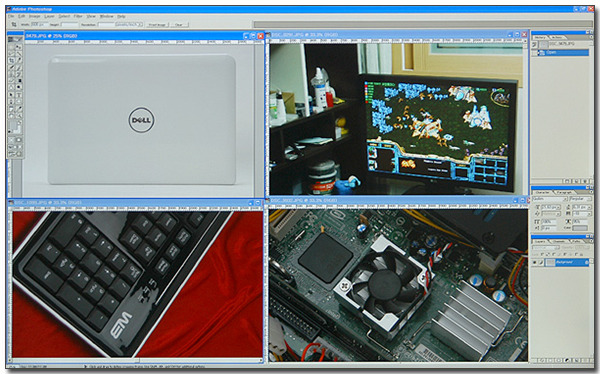This screenshot has height=374, width=600.
Task: Select the Move tool in the toolbox
Action: (x=19, y=47)
